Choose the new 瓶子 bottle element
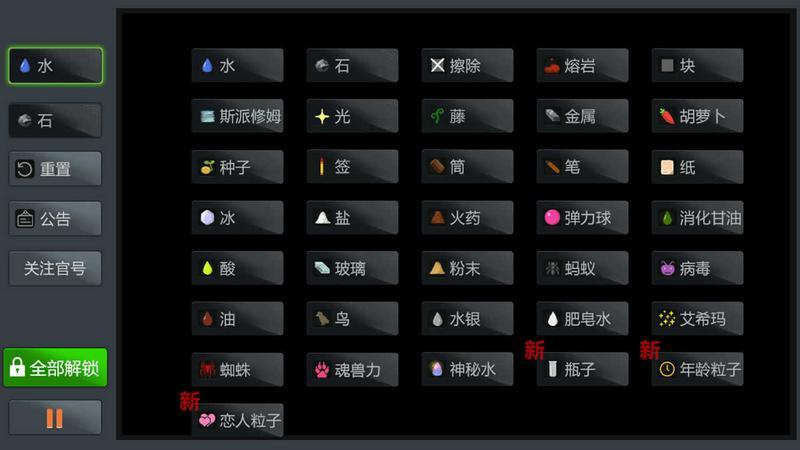 coord(582,369)
